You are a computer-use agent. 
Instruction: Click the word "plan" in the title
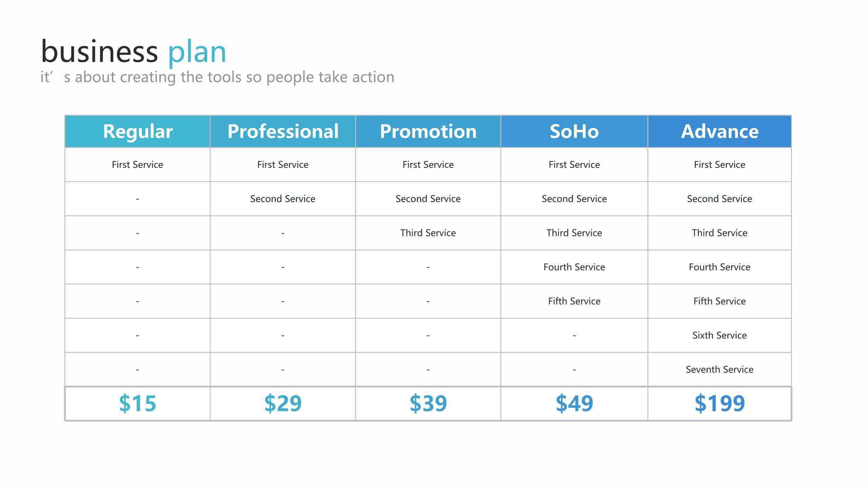click(x=197, y=52)
